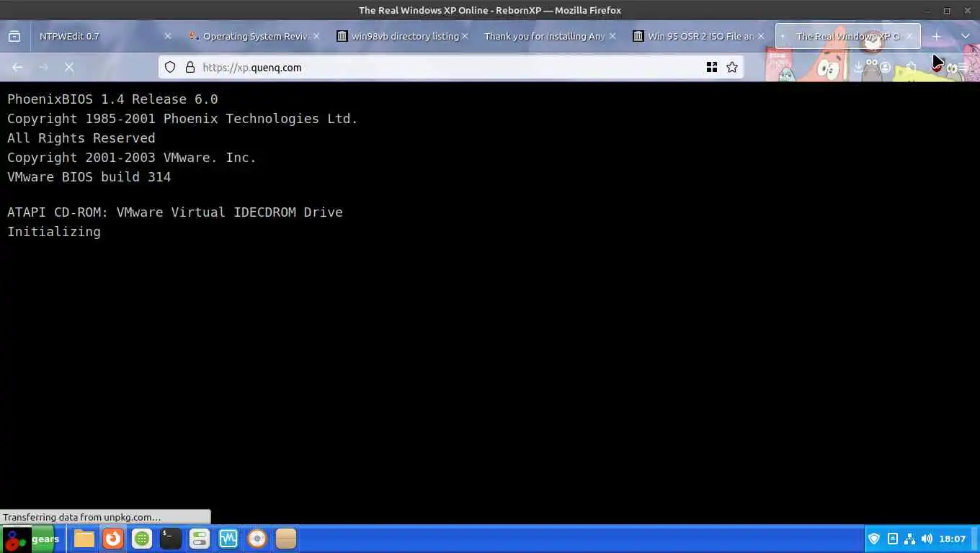Click the removable media eject tray icon
Viewport: 980px width, 553px height.
click(892, 539)
